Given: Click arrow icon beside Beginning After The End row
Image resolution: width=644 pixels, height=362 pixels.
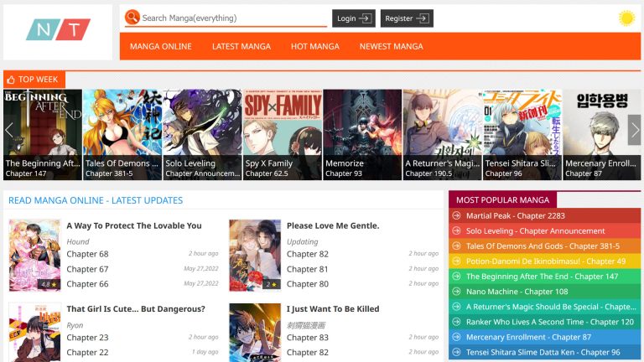Looking at the screenshot, I should tap(456, 277).
